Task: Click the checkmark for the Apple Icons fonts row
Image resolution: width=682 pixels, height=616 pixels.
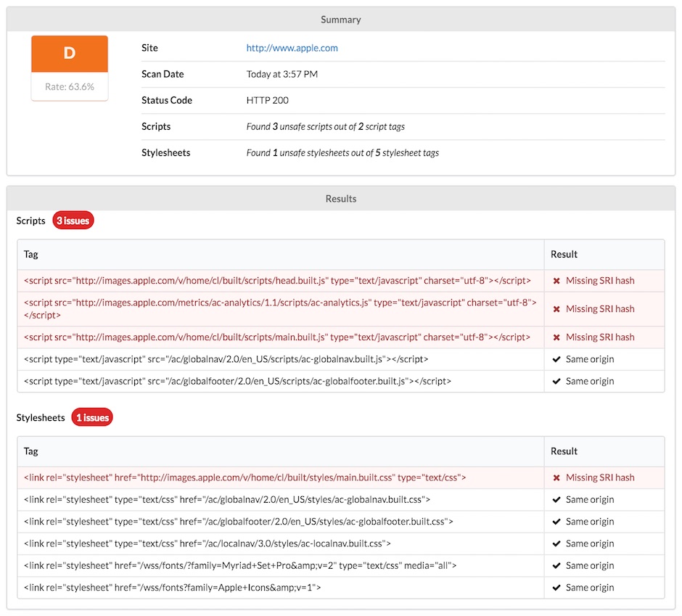Action: coord(557,587)
